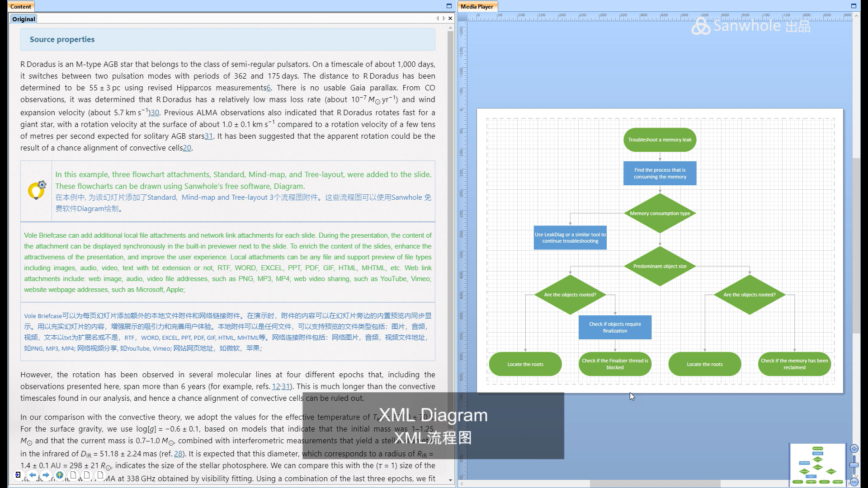Maximize the Content panel
The image size is (868, 488).
(x=449, y=6)
